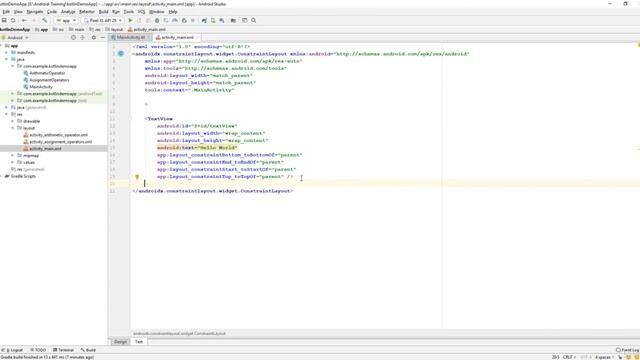Open the Build menu
The width and height of the screenshot is (640, 360).
[104, 12]
